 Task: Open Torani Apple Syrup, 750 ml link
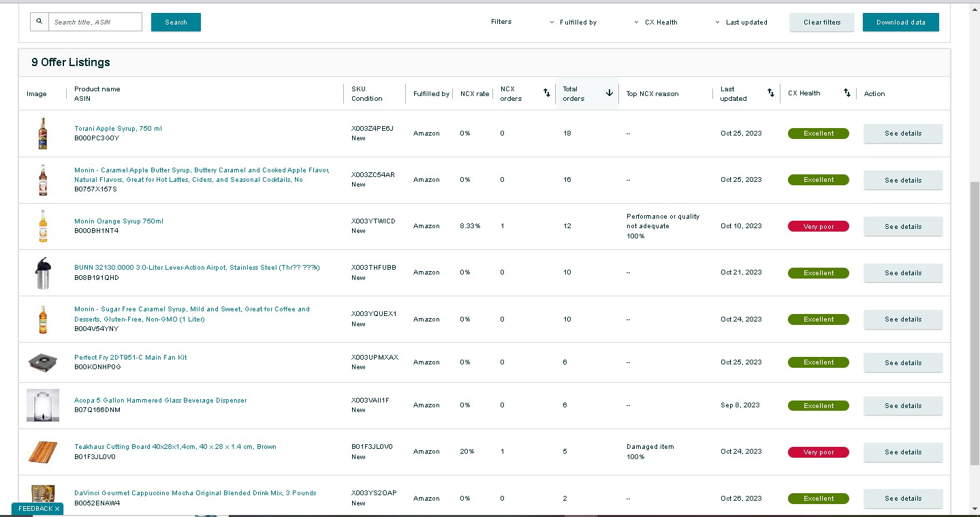coord(118,128)
